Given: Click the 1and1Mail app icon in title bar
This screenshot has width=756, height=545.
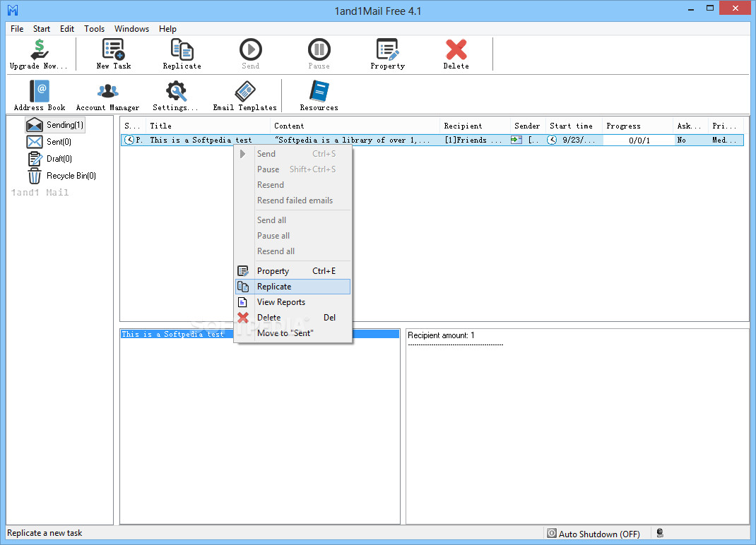Looking at the screenshot, I should pyautogui.click(x=13, y=10).
